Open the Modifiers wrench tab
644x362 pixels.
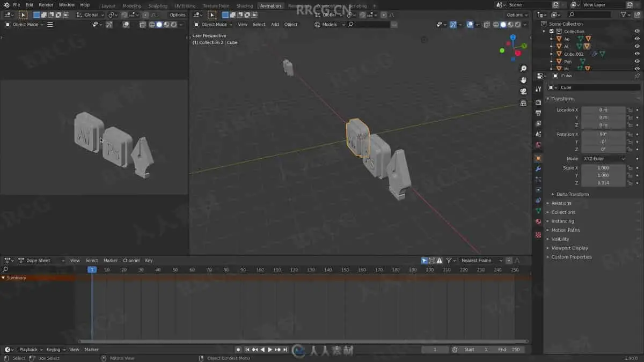(x=538, y=169)
